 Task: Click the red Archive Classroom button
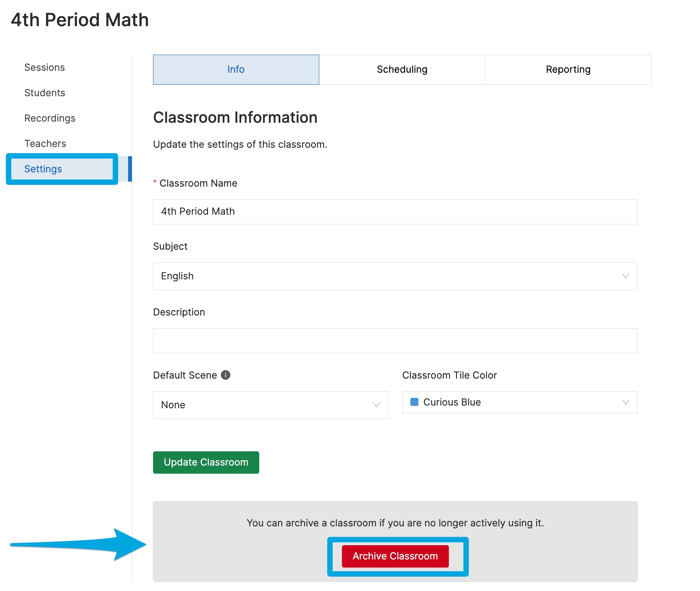(395, 556)
